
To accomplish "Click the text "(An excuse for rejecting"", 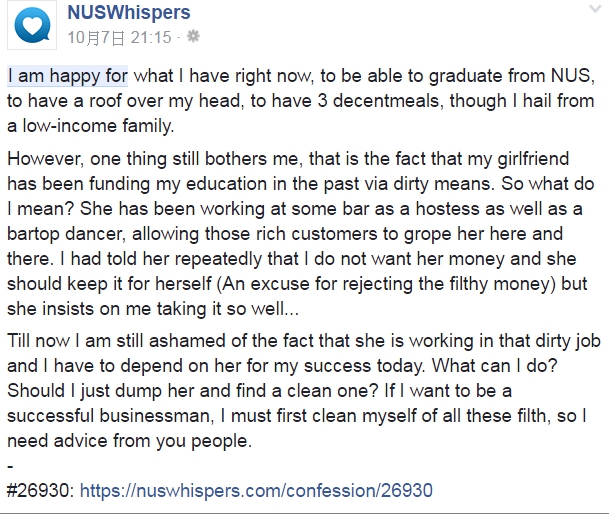I will point(314,284).
